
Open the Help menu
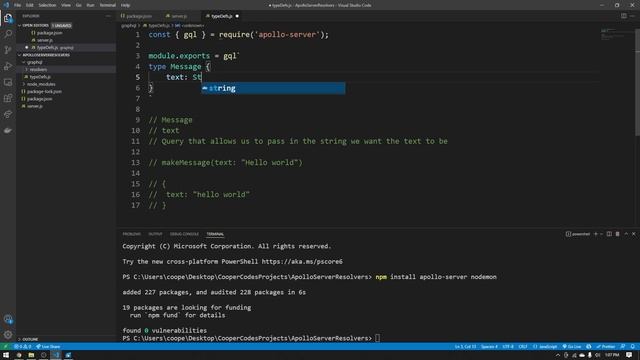tap(125, 5)
